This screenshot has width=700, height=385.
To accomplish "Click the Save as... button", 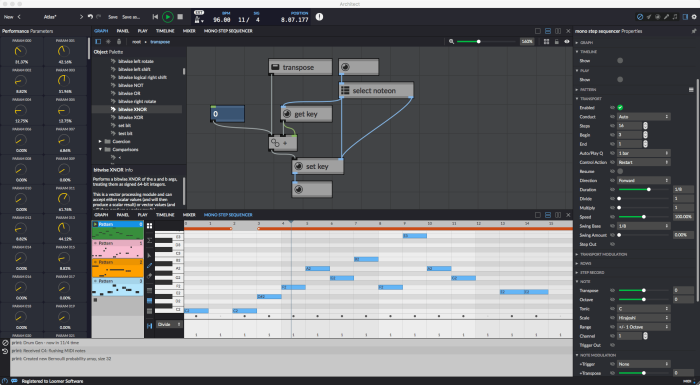I will [131, 17].
